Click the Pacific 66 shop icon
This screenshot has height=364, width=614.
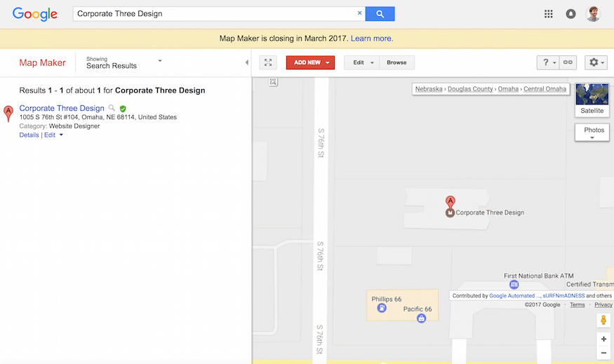click(x=421, y=318)
